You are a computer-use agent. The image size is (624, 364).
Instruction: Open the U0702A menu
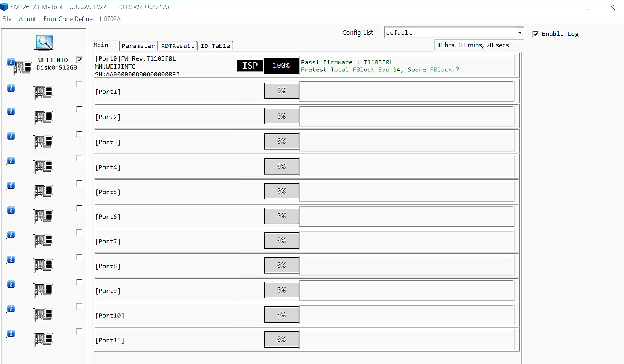[x=110, y=19]
